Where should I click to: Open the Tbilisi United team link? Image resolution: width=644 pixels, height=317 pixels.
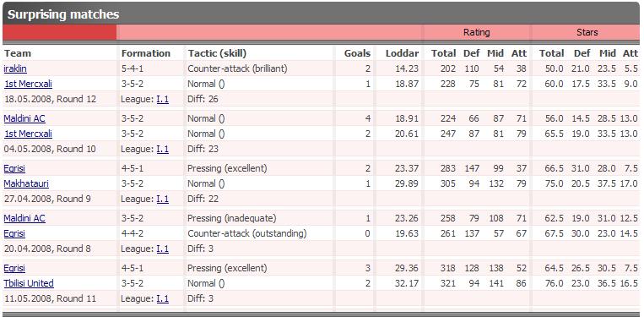[29, 283]
